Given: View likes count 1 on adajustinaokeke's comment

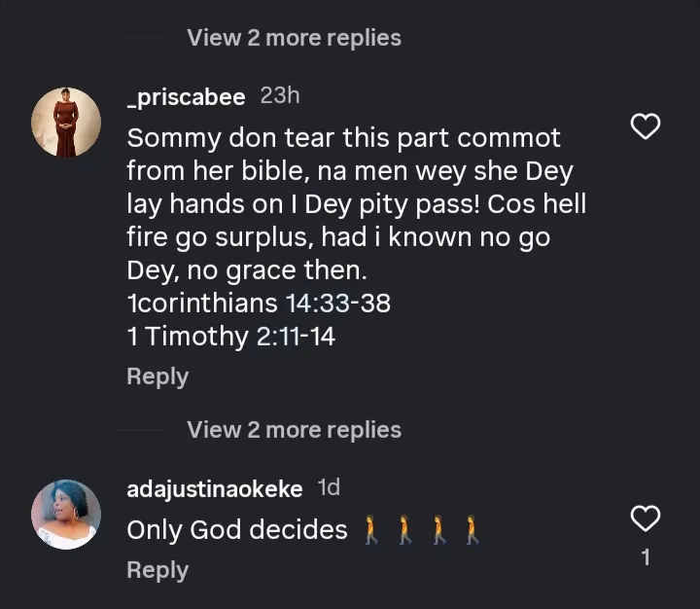Looking at the screenshot, I should click(x=646, y=558).
